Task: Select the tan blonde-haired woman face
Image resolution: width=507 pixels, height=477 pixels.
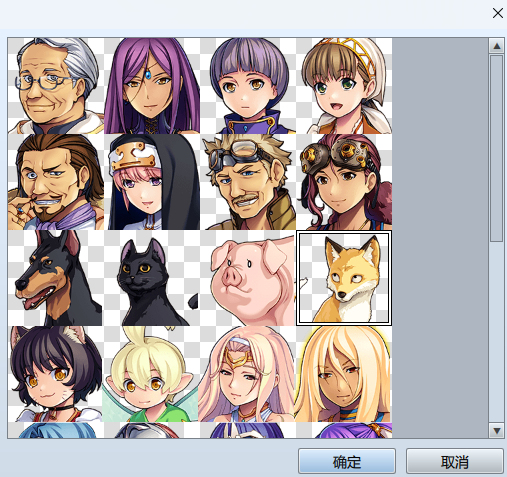Action: click(x=344, y=374)
